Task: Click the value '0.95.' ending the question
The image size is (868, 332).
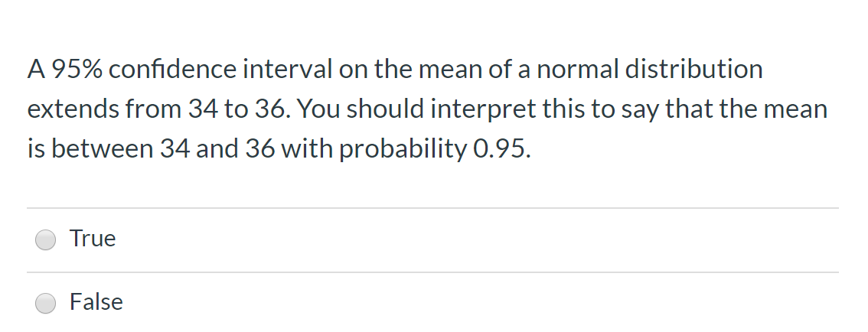Action: 502,149
